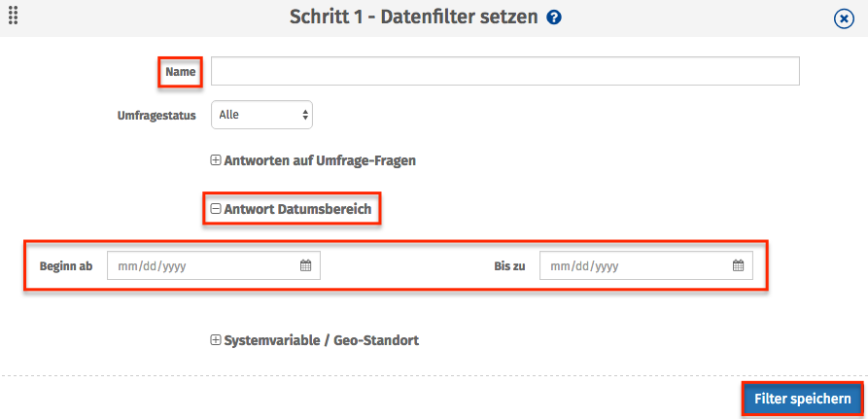Click the help question mark icon
Viewport: 868px width, 419px height.
(554, 17)
